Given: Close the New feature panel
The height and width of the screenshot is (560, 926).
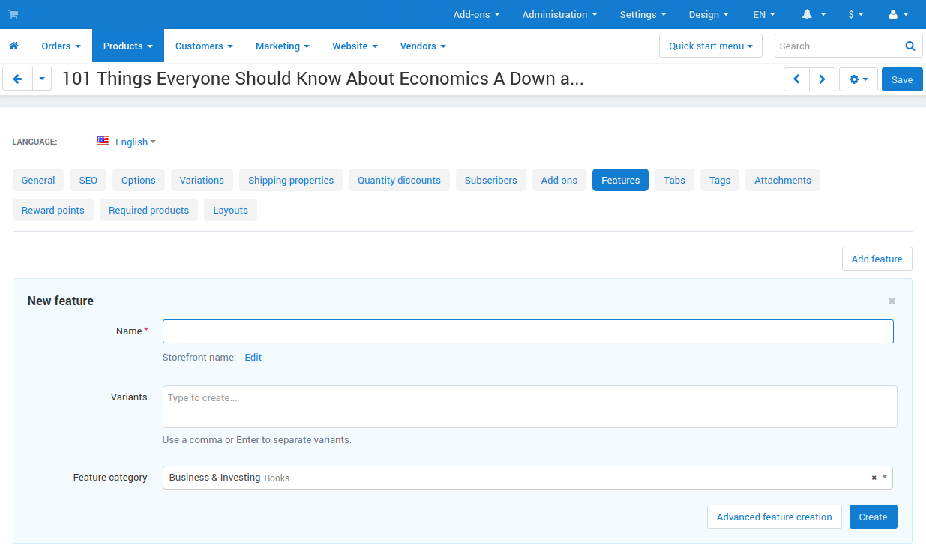Looking at the screenshot, I should tap(892, 301).
